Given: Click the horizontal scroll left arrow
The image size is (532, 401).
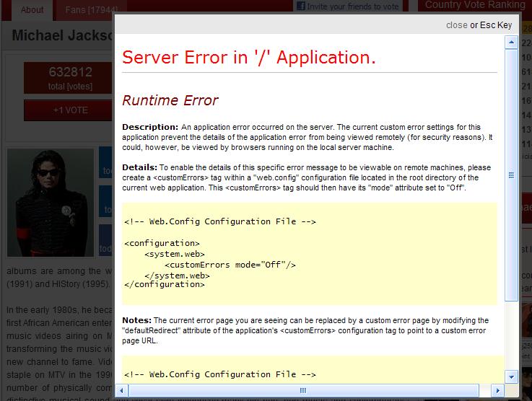Looking at the screenshot, I should click(x=121, y=390).
